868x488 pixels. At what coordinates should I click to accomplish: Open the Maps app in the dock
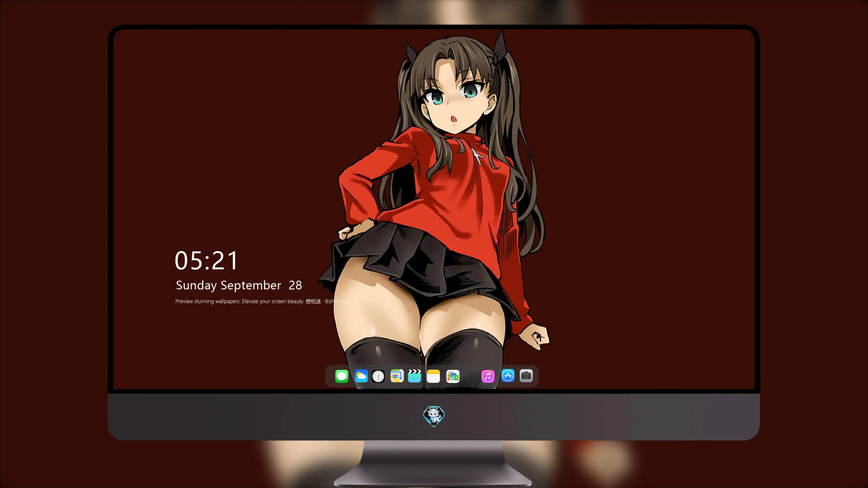click(x=397, y=376)
